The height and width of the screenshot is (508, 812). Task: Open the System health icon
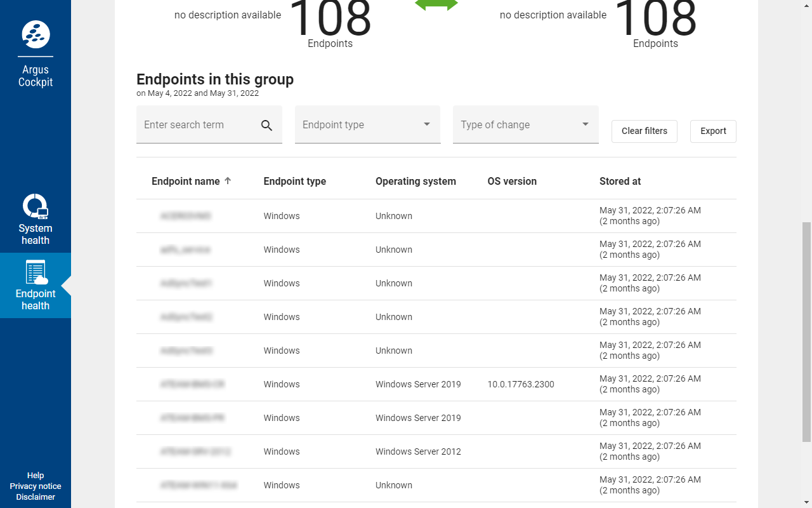tap(36, 207)
